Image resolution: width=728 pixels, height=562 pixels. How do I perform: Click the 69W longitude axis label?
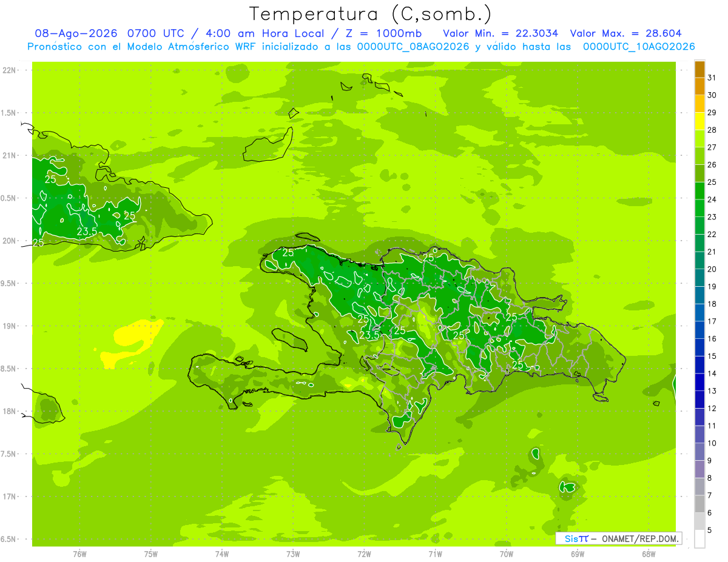(578, 554)
